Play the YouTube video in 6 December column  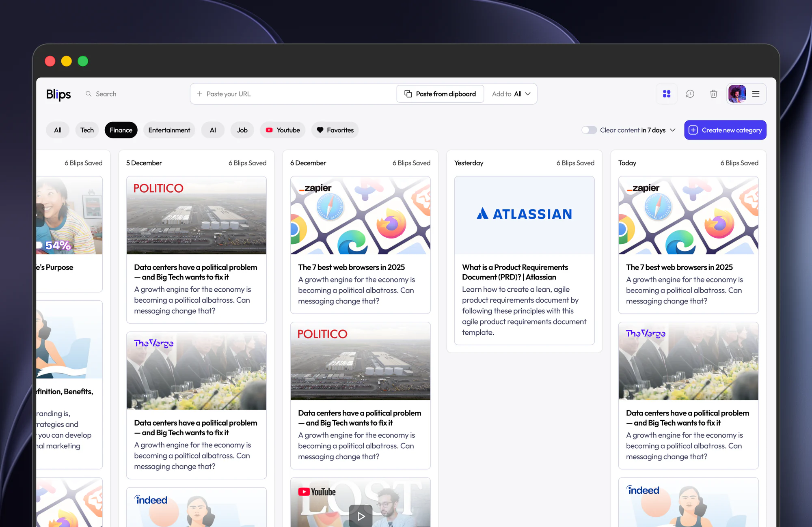(x=361, y=516)
